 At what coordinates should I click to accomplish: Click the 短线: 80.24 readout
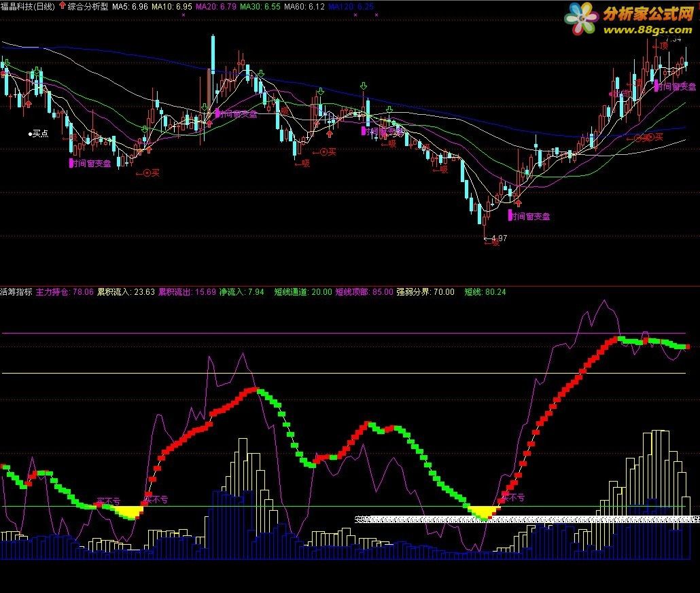pos(485,292)
